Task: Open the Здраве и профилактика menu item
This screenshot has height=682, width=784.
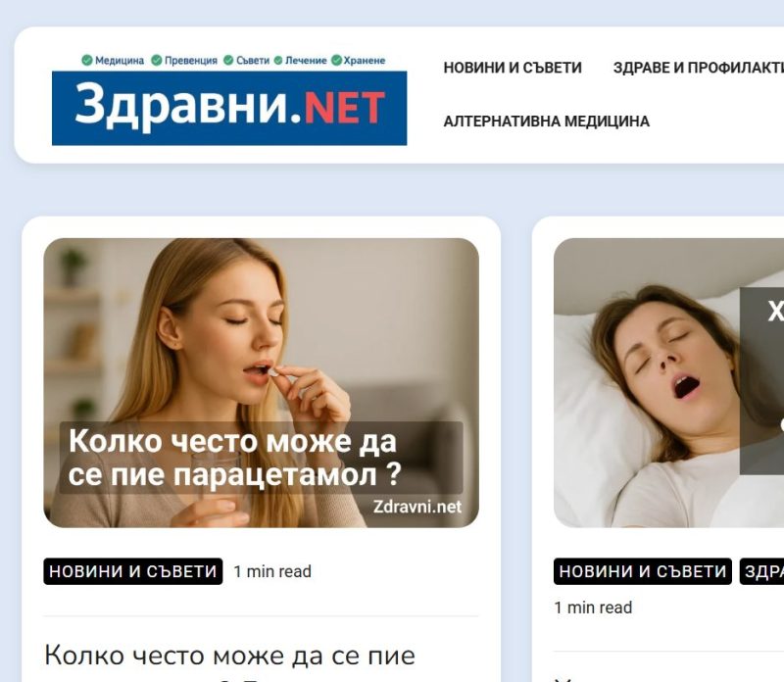Action: [x=699, y=68]
